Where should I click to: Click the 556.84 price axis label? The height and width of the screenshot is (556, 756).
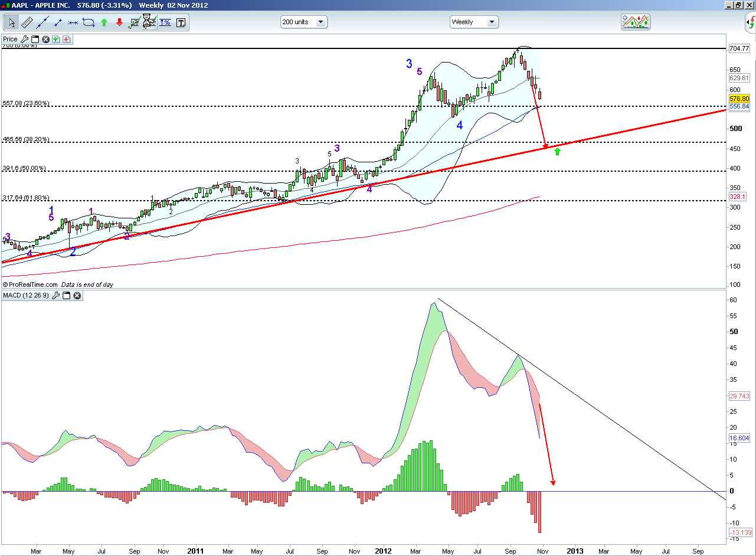(x=739, y=107)
